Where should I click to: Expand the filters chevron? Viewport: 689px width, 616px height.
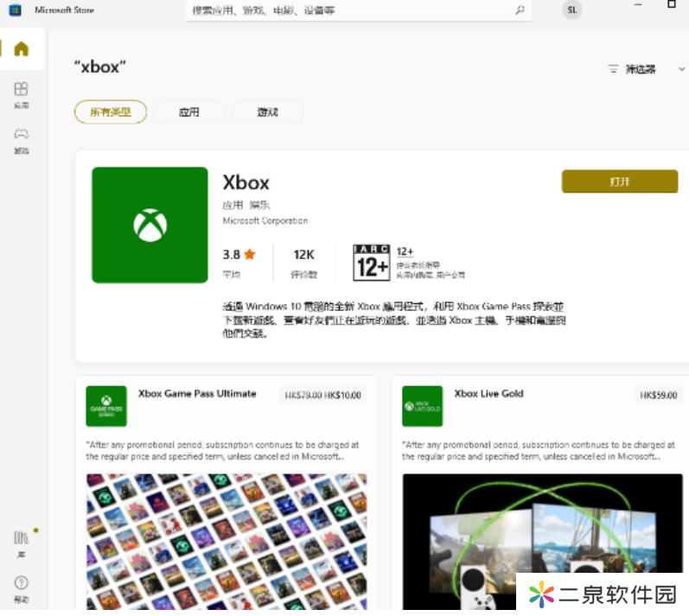click(x=681, y=69)
